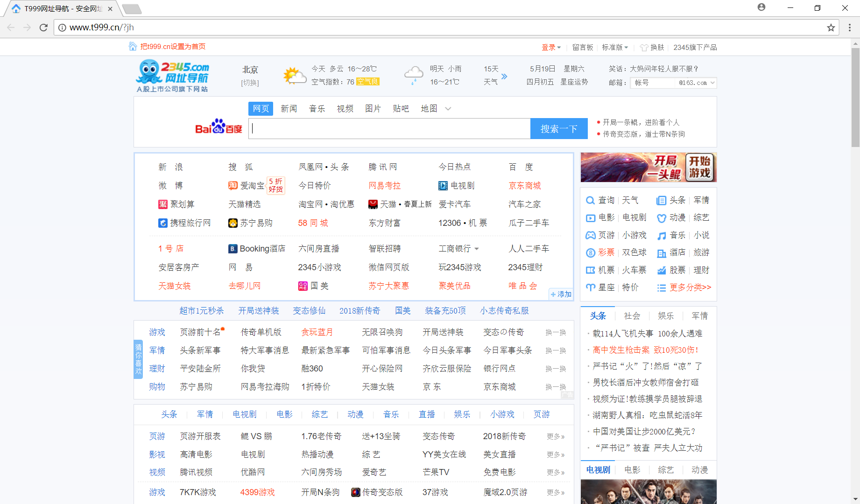This screenshot has width=860, height=504.
Task: Click the 彩票 lottery ball icon
Action: click(590, 252)
